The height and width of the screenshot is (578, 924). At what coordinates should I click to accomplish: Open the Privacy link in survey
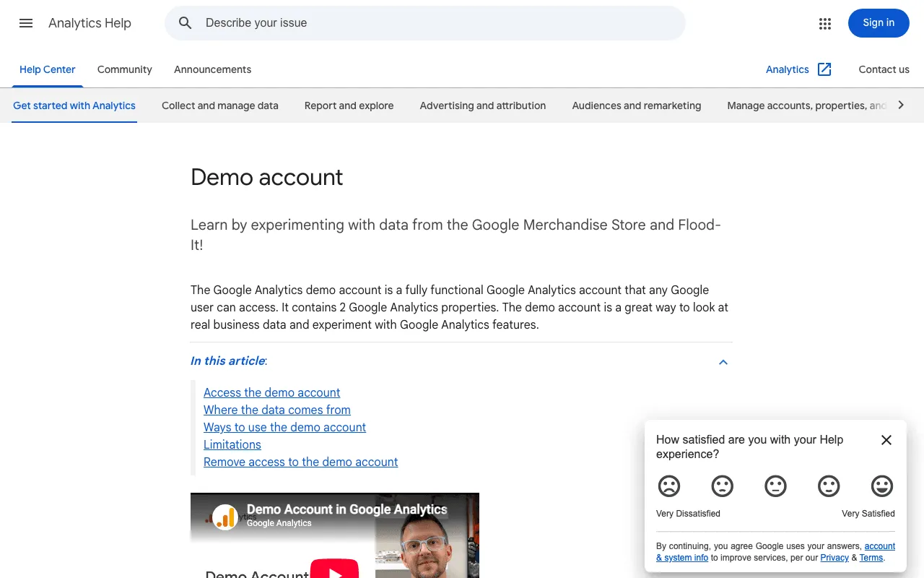[834, 558]
